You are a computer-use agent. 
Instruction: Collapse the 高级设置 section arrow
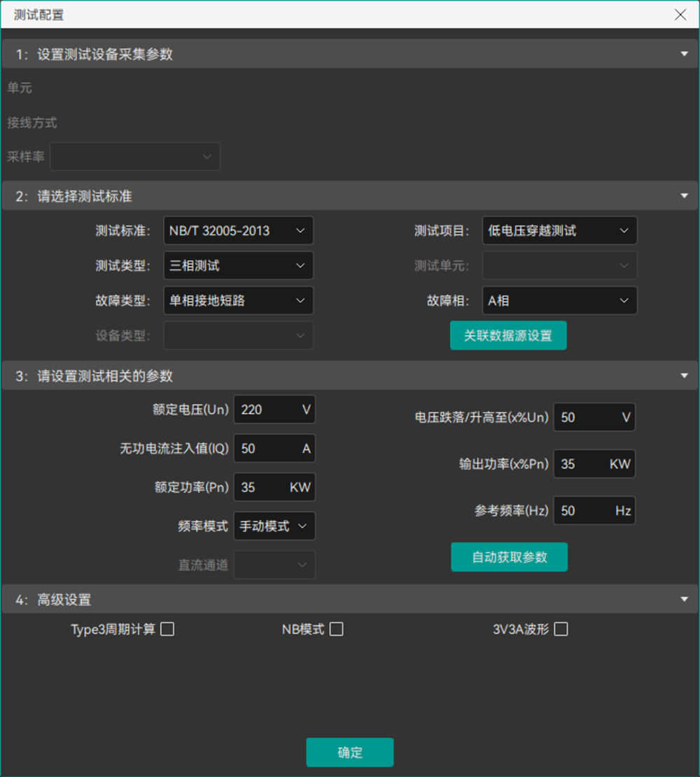[684, 599]
